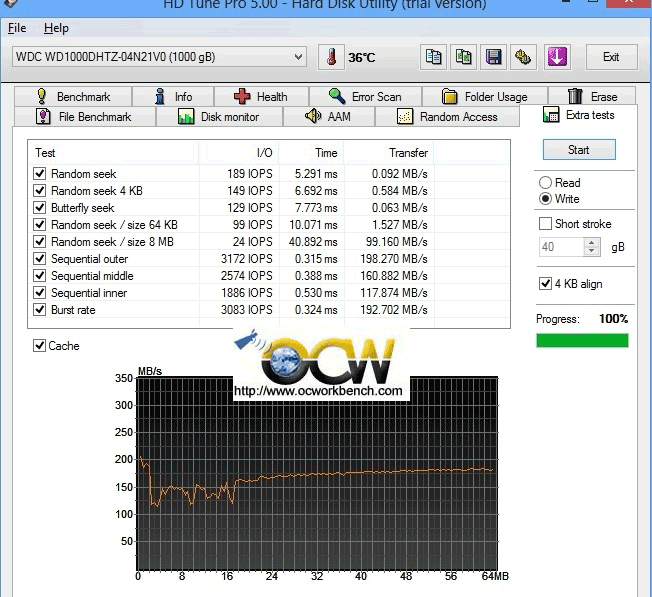652x597 pixels.
Task: Open the Erase tab
Action: 592,96
